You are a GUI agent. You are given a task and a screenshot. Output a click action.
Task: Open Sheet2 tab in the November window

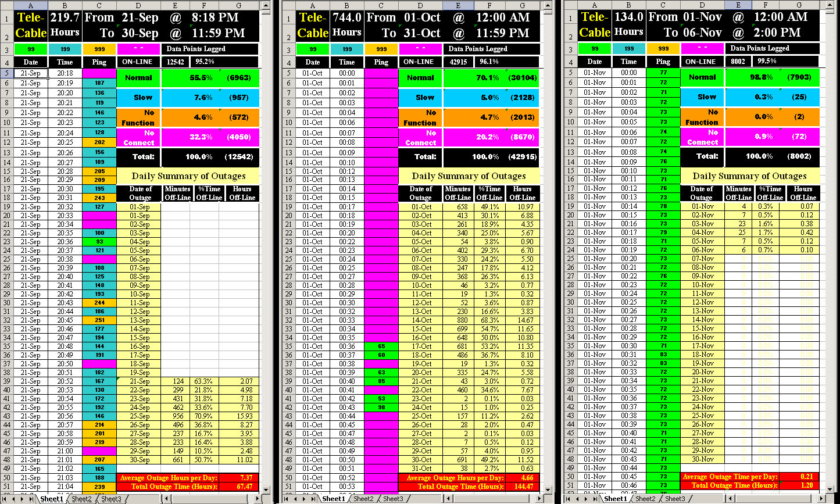pyautogui.click(x=645, y=499)
